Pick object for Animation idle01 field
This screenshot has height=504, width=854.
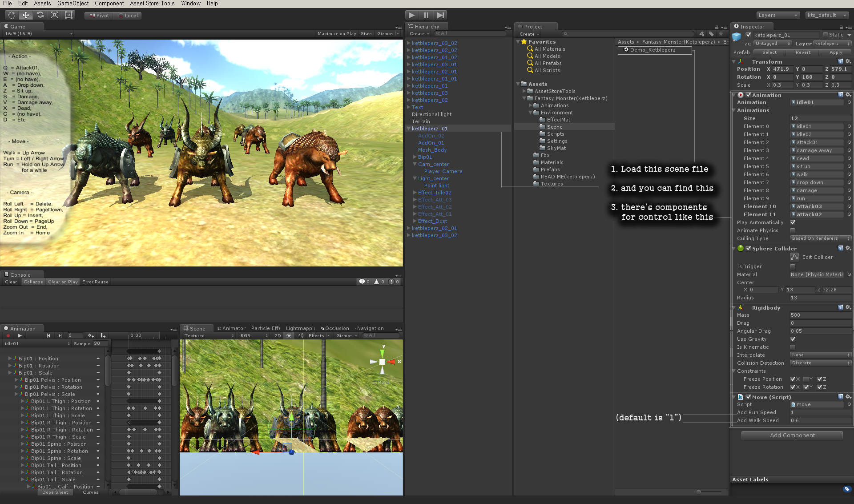tap(849, 102)
